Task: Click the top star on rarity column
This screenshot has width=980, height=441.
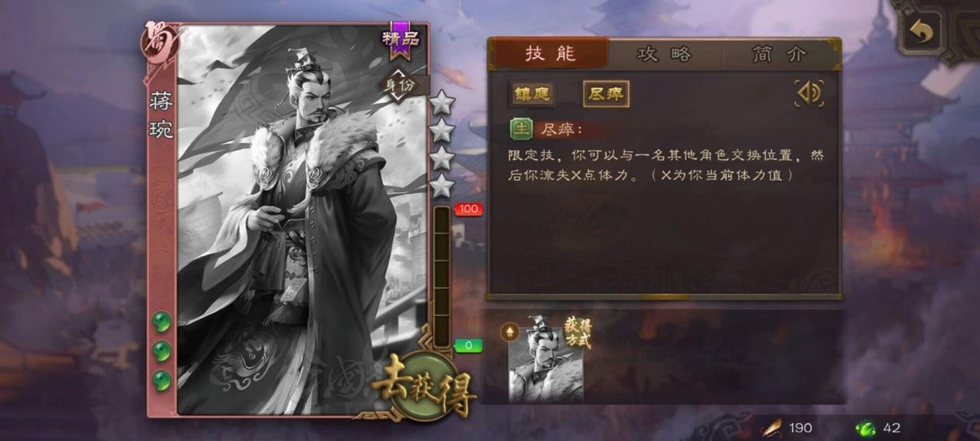Action: click(x=442, y=102)
